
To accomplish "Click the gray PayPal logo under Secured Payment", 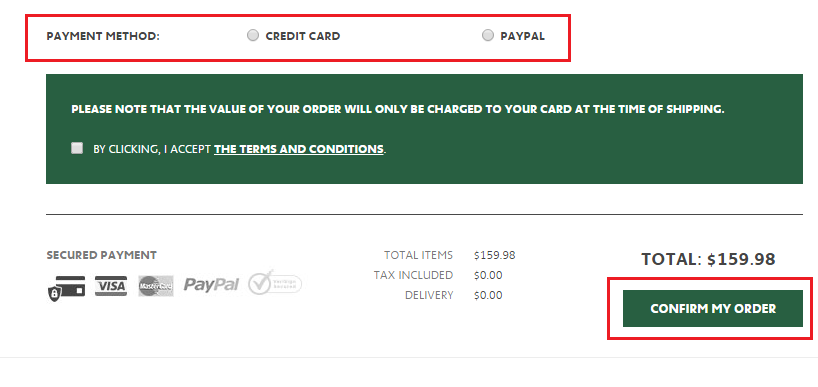I will tap(211, 285).
